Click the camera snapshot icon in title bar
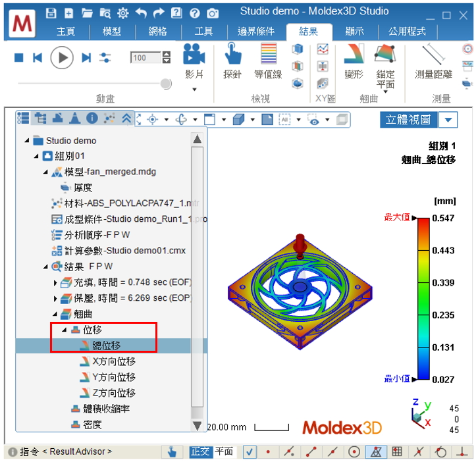Viewport: 476px width, 462px height. [x=213, y=13]
